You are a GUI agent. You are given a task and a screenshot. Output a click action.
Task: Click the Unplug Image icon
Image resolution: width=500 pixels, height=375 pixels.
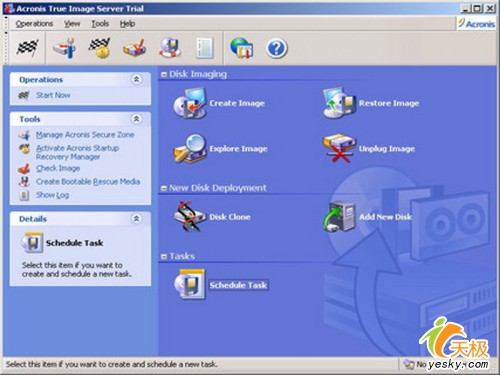click(x=339, y=149)
